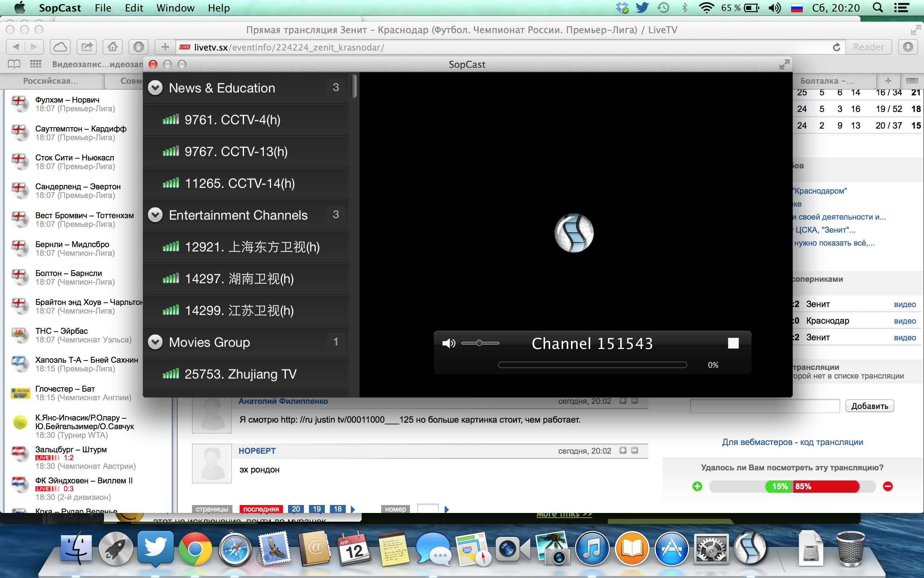Open Глочестер – Бат match link
Image resolution: width=924 pixels, height=578 pixels.
(x=65, y=389)
